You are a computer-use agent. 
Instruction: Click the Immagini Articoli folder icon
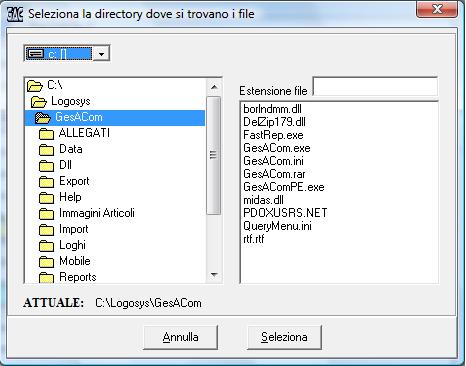click(46, 214)
